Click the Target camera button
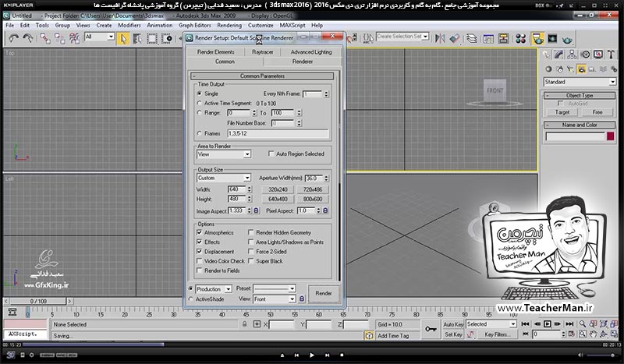624x364 pixels. 562,112
